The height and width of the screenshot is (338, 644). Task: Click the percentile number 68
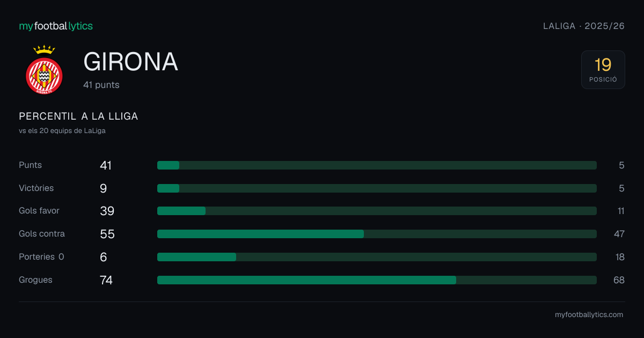point(619,280)
